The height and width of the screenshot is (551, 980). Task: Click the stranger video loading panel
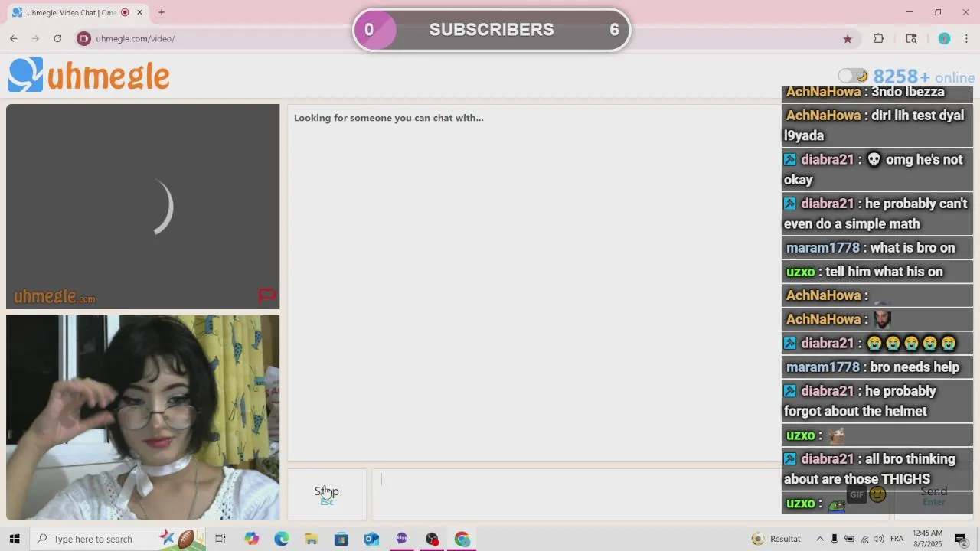[143, 207]
